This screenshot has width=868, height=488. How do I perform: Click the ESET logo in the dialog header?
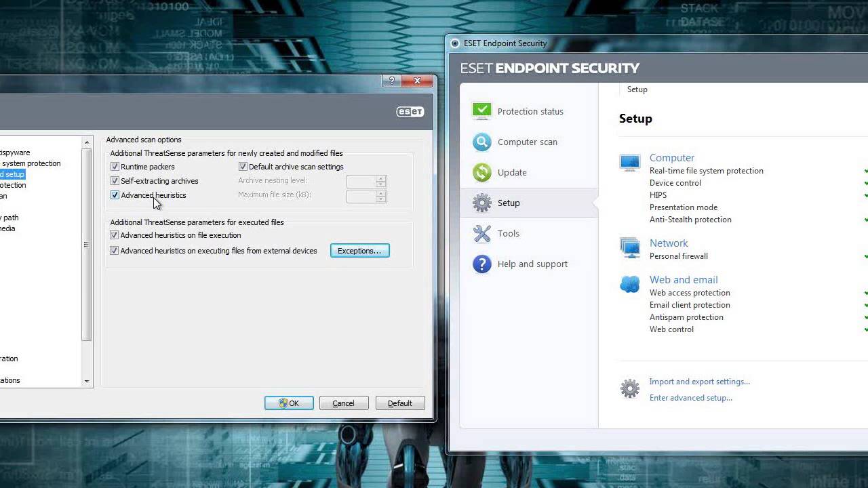pos(410,112)
